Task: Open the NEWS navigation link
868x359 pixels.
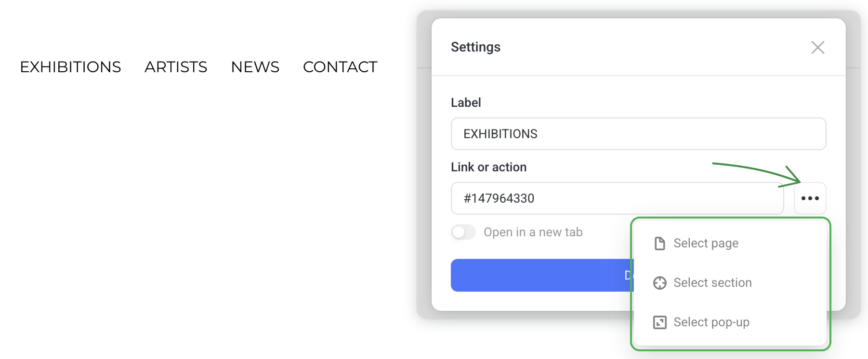Action: [255, 67]
